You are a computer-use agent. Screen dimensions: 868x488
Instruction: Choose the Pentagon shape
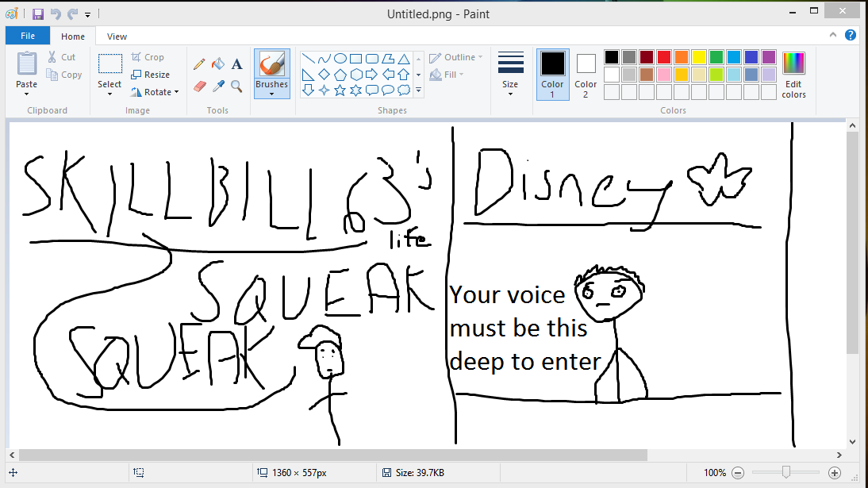click(340, 75)
